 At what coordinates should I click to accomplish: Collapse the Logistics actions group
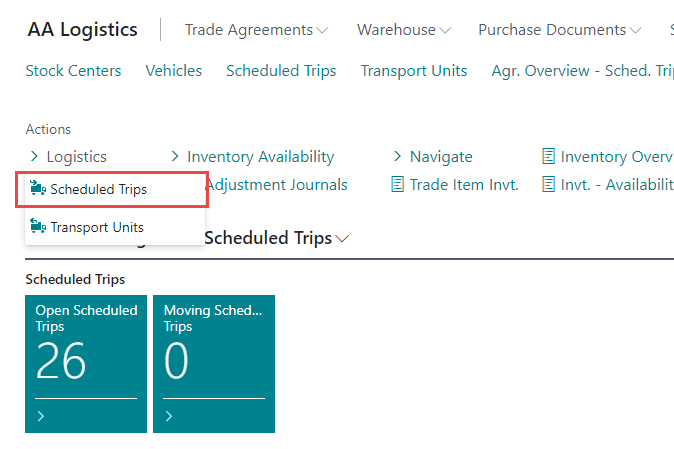coord(35,156)
